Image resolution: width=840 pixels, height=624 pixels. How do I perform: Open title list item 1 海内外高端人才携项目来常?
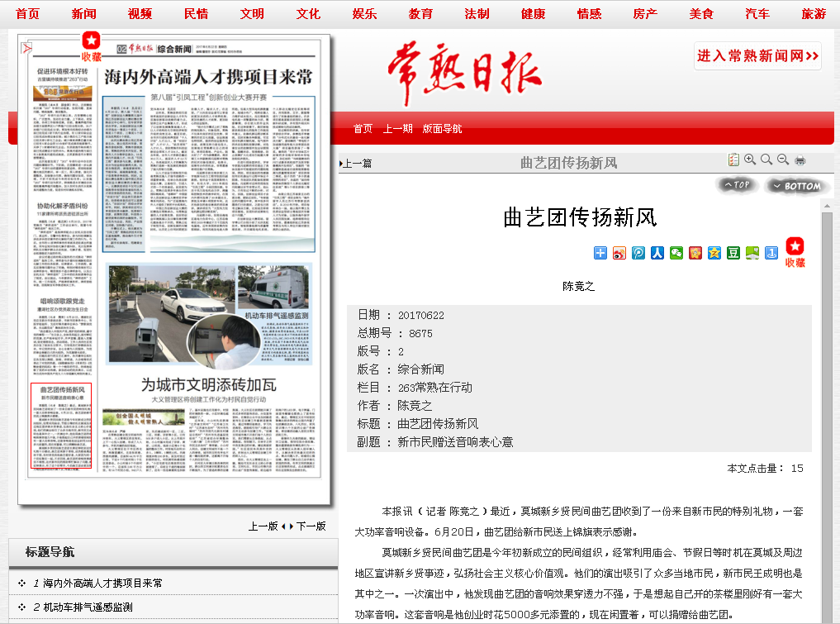102,584
